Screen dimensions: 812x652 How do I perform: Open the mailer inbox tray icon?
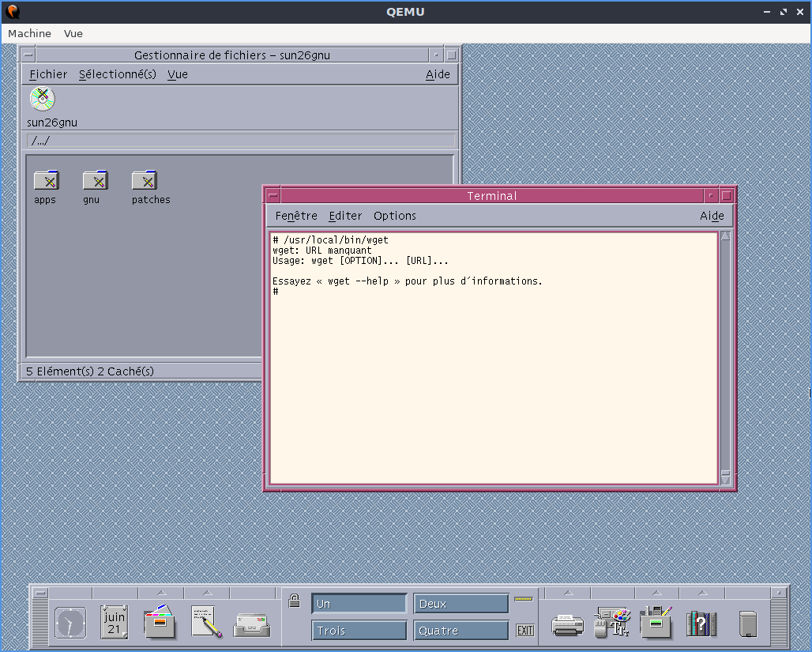tap(252, 624)
